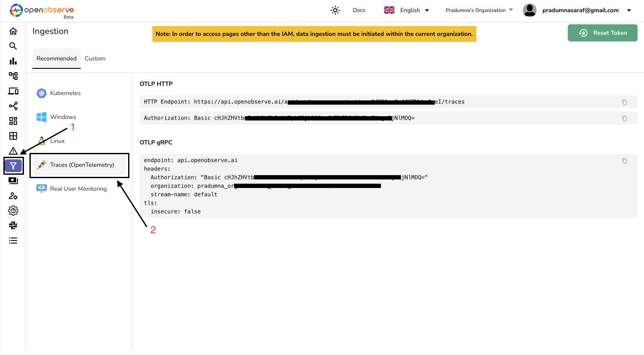Toggle the light/dark theme sun icon
The image size is (644, 355).
[x=335, y=10]
